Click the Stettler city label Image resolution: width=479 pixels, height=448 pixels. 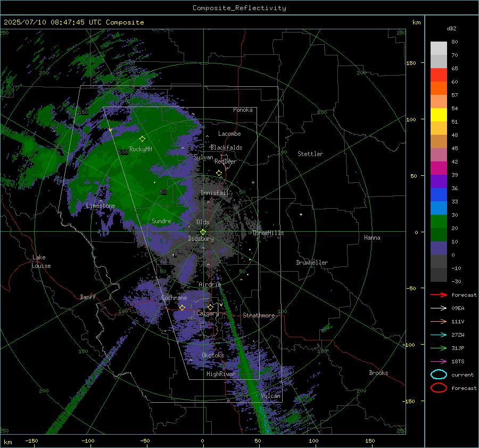pos(310,154)
